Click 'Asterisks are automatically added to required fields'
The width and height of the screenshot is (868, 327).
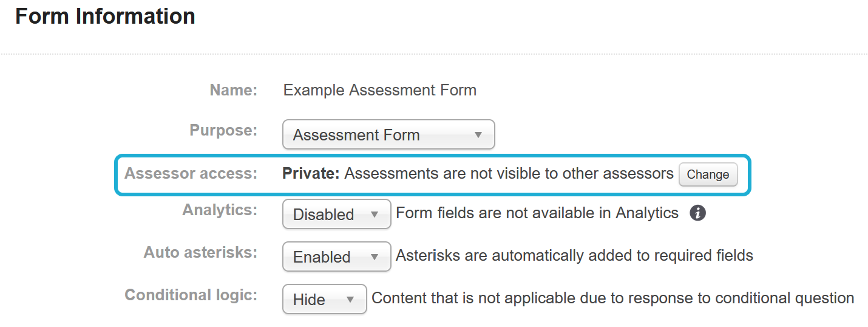(x=574, y=256)
